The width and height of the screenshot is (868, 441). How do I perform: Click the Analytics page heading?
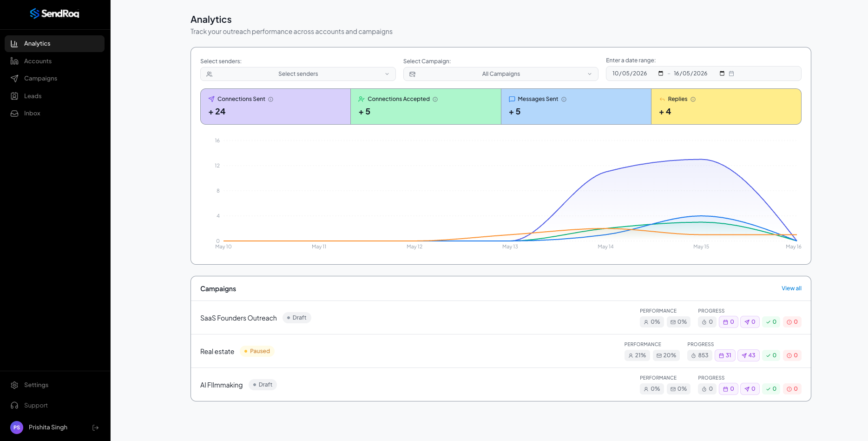tap(211, 20)
